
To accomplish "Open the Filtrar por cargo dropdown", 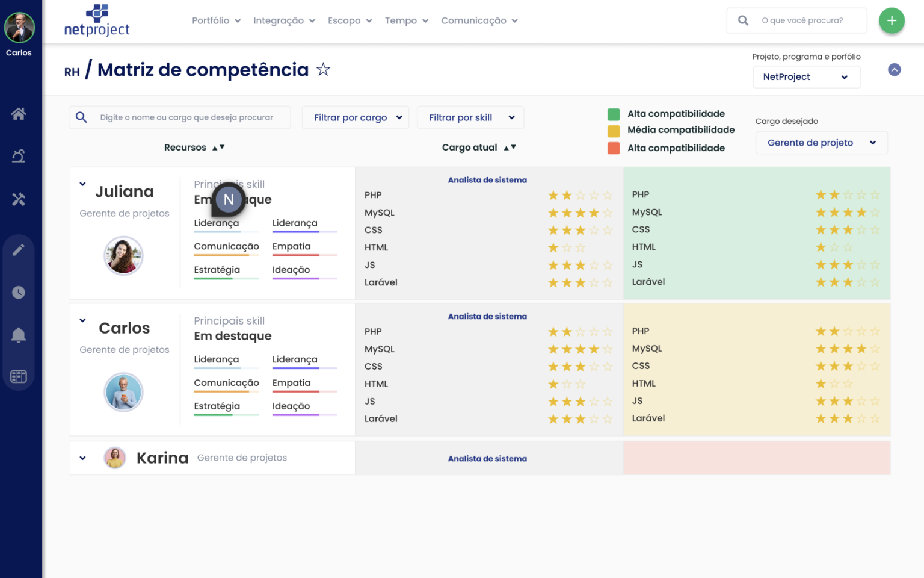I will click(x=356, y=117).
